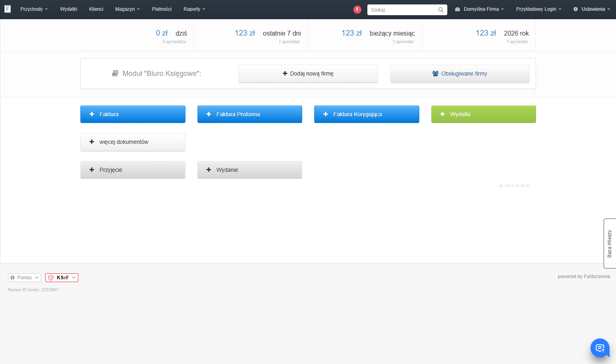Add a Przyjęcie warehouse document
This screenshot has width=616, height=364.
click(133, 170)
